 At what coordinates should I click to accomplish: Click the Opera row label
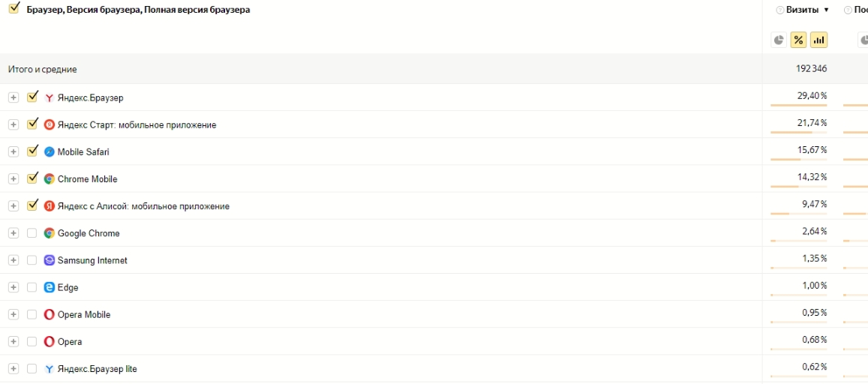(70, 342)
